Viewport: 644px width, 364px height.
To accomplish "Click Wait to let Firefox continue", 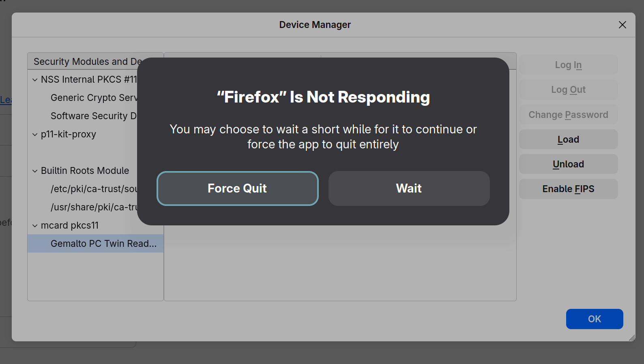I will click(x=408, y=188).
